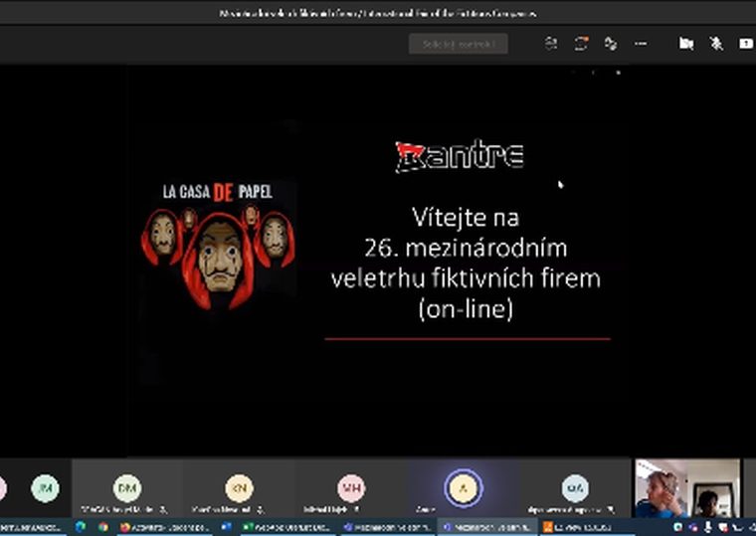Select participant tile with MA avatar
The width and height of the screenshot is (756, 536).
coord(575,488)
